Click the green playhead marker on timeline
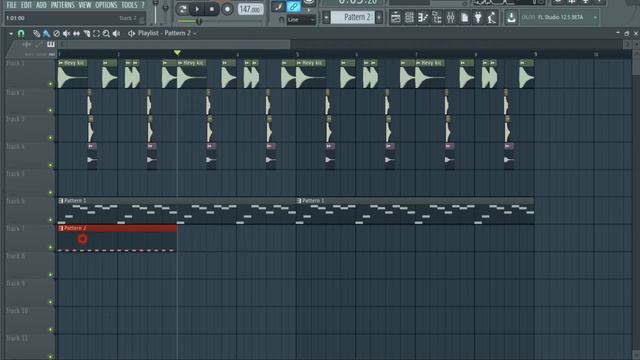Screen dimensions: 640x360 click(177, 53)
